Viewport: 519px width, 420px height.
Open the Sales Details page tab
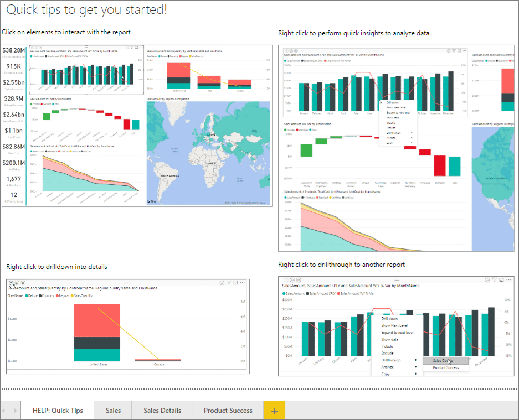coord(162,411)
